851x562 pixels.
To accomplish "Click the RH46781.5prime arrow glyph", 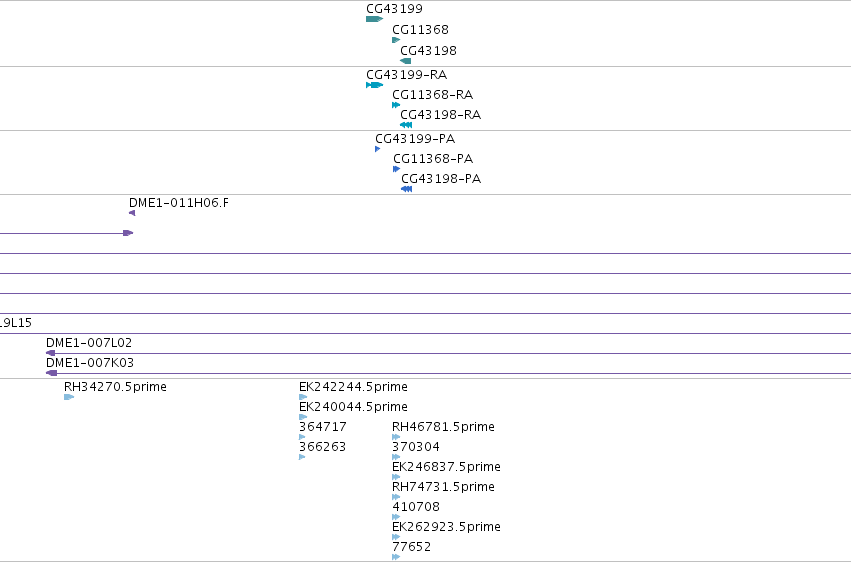I will coord(396,437).
